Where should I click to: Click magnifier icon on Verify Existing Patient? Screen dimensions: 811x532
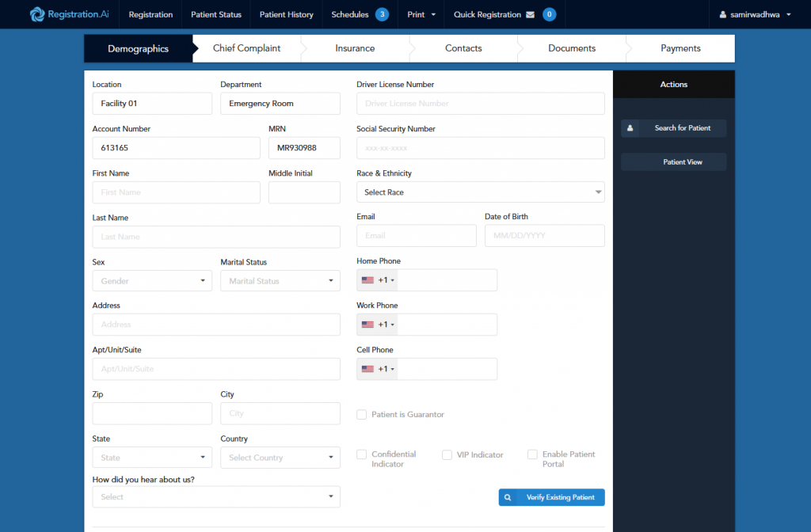coord(508,497)
